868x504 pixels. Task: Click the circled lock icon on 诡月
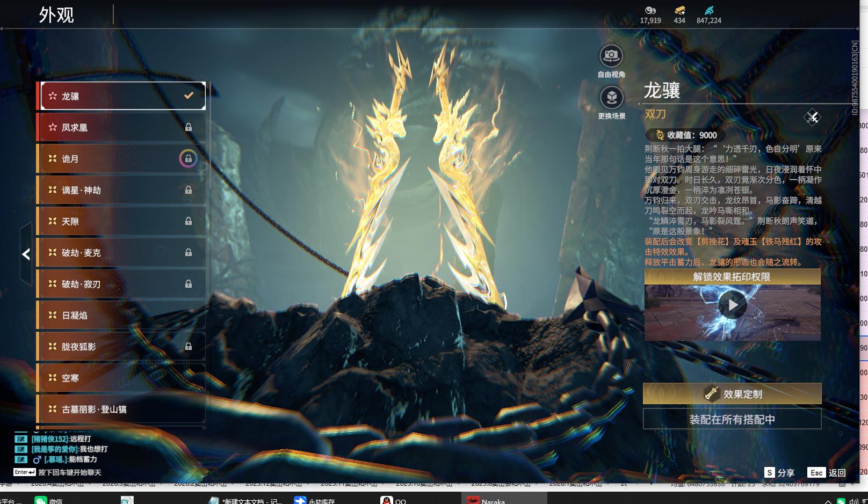tap(188, 159)
